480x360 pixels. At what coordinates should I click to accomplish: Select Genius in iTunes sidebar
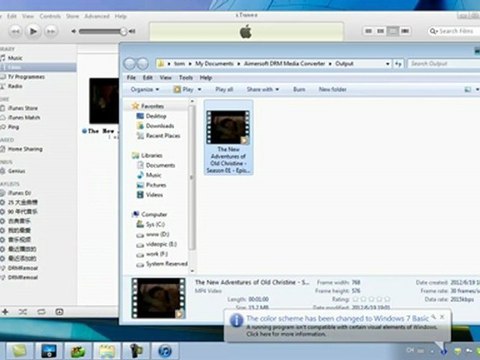[x=16, y=171]
